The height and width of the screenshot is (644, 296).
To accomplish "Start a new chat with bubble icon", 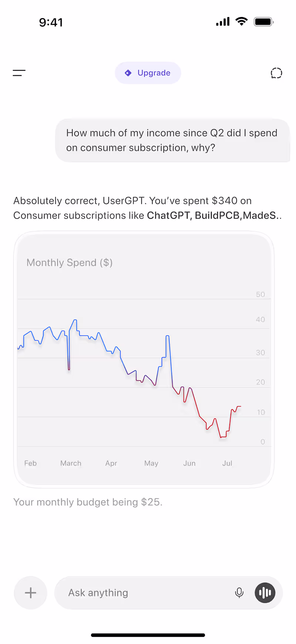I will pyautogui.click(x=276, y=73).
